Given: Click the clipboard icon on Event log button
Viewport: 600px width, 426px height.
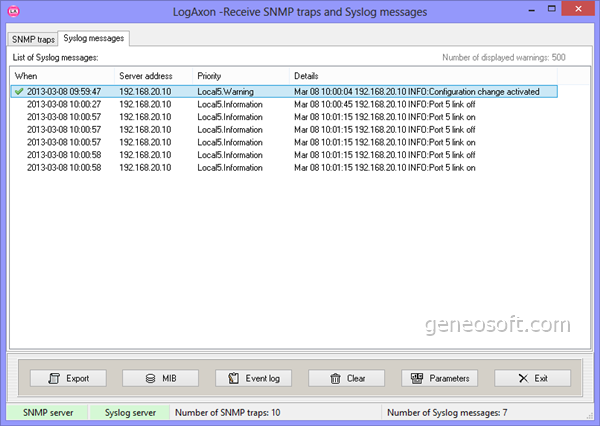Looking at the screenshot, I should [x=233, y=378].
